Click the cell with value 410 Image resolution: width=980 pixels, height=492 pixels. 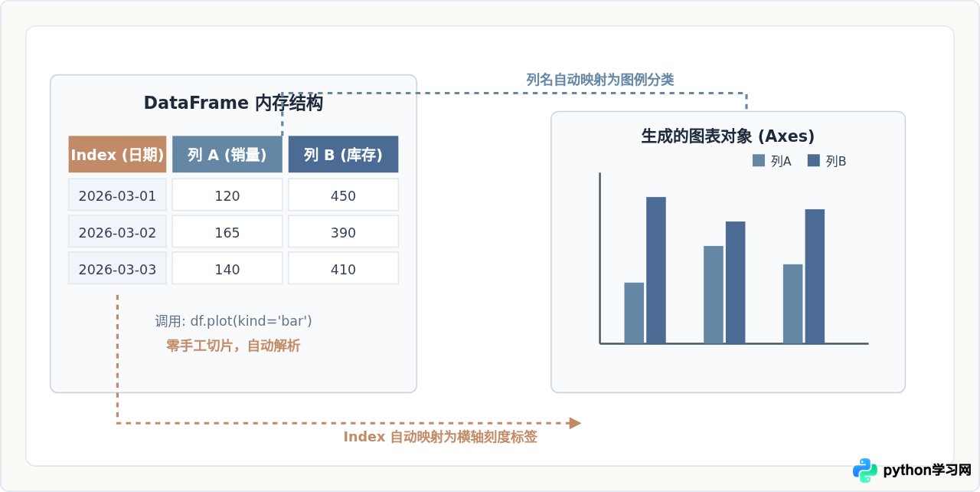pos(343,268)
